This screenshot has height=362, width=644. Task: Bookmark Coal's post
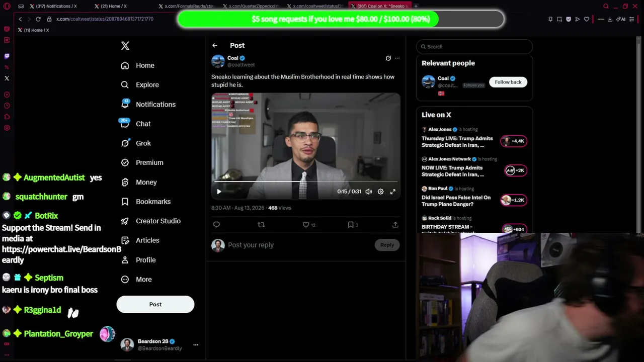pos(351,225)
